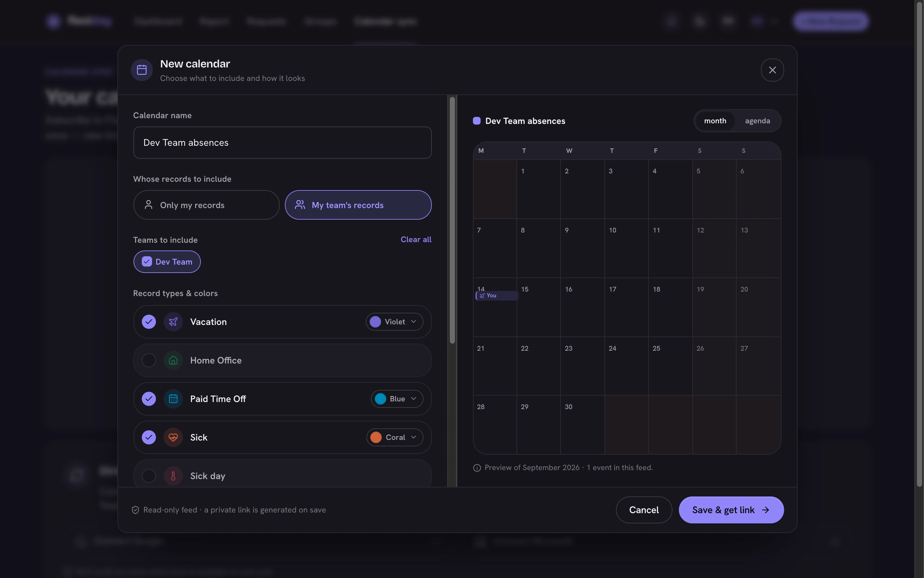The image size is (924, 578).
Task: Click the Calendar name input field
Action: tap(283, 143)
